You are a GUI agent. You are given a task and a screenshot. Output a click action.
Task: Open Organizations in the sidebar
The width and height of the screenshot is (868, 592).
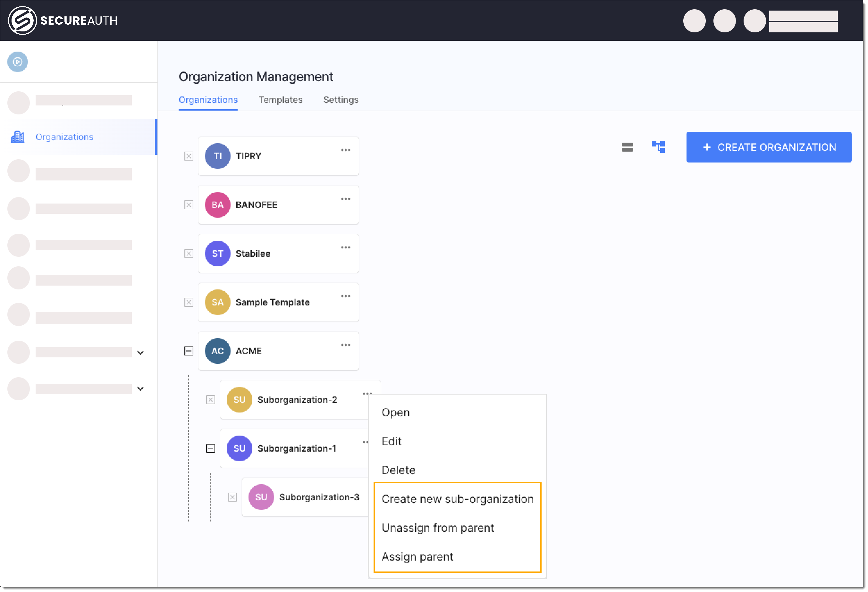79,137
